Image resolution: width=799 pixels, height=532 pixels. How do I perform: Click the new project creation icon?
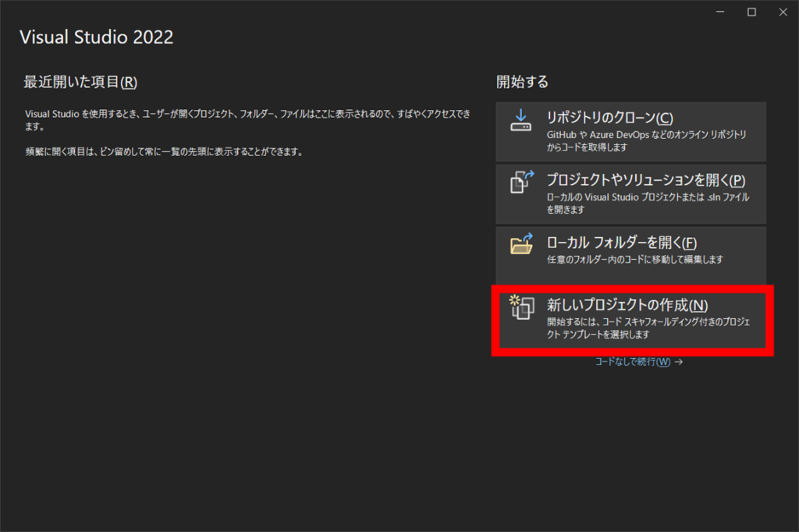[520, 306]
